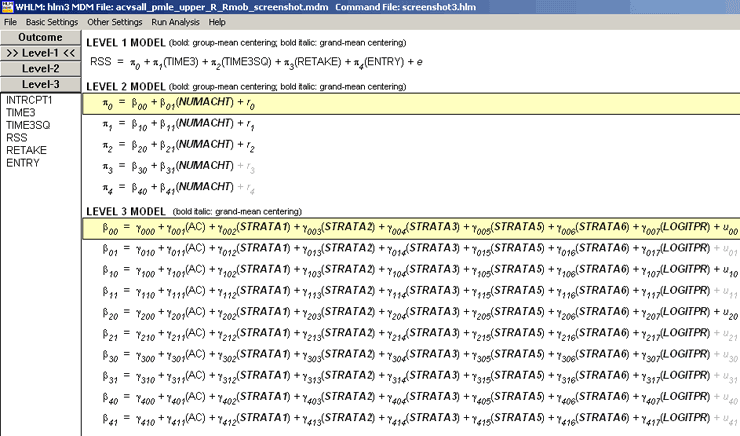This screenshot has height=436, width=740.
Task: Open the Other Settings menu
Action: pyautogui.click(x=115, y=22)
